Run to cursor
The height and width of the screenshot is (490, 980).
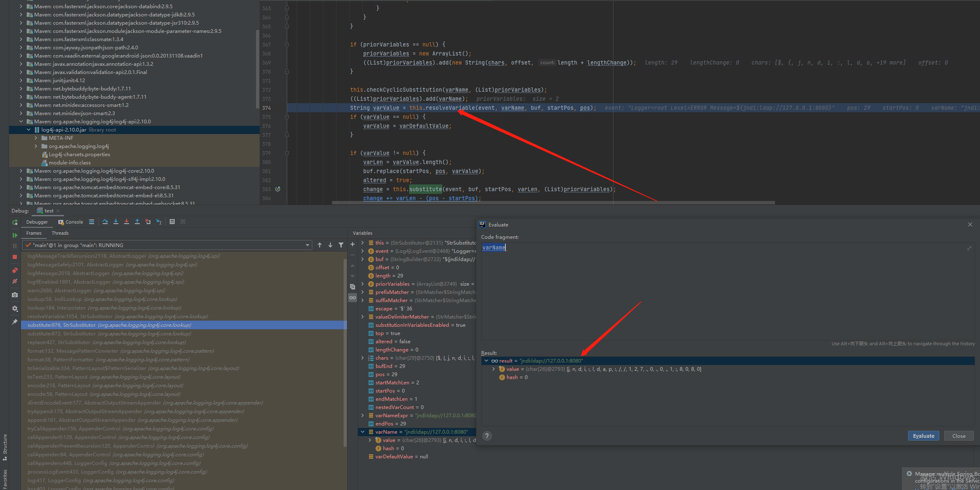(159, 222)
